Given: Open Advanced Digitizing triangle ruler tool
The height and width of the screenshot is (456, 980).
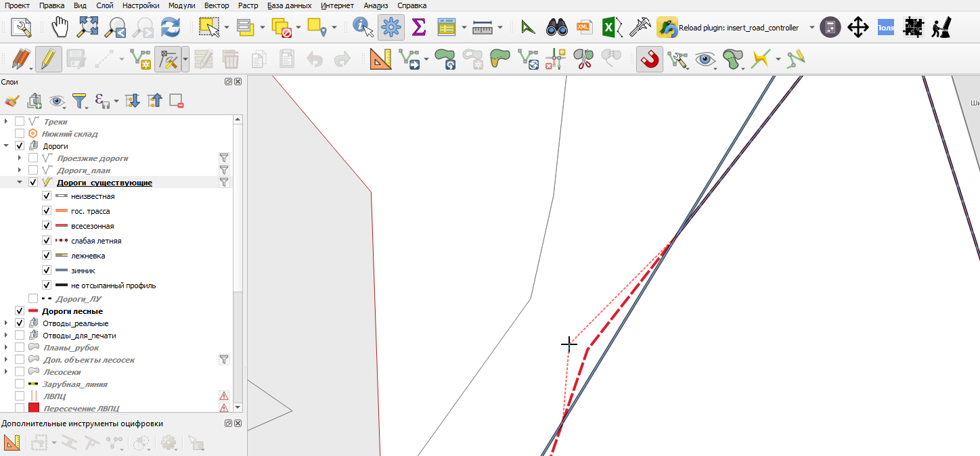Looking at the screenshot, I should 381,60.
